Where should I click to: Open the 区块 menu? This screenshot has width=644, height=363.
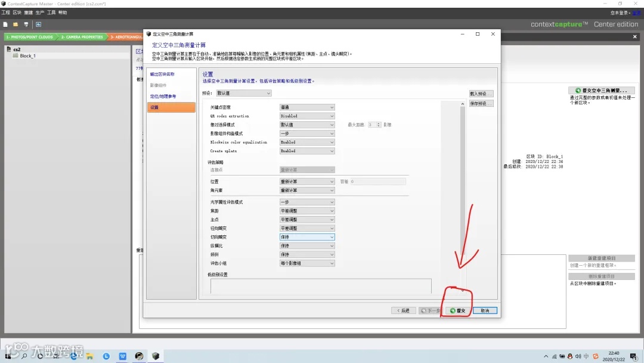17,13
